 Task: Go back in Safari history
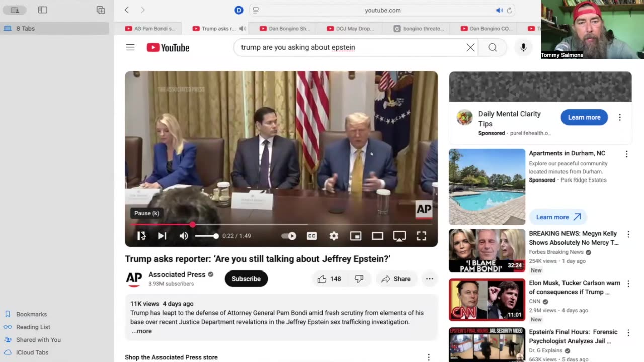(127, 10)
